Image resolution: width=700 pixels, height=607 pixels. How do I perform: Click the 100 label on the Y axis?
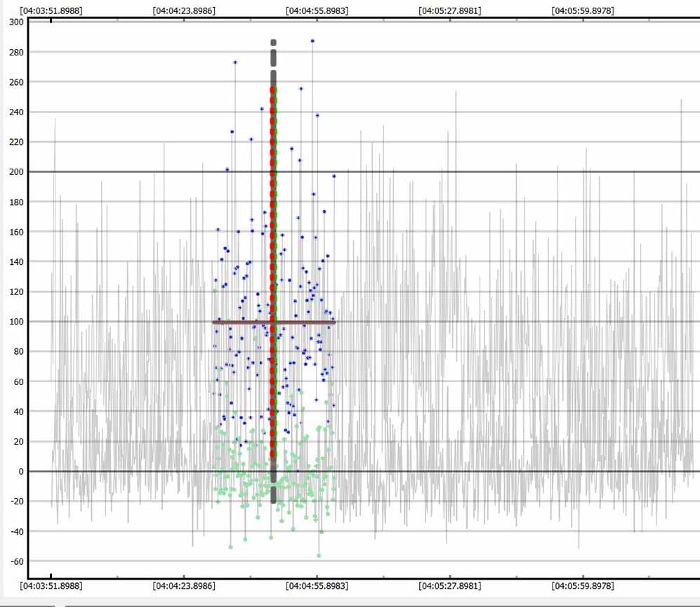pos(15,322)
